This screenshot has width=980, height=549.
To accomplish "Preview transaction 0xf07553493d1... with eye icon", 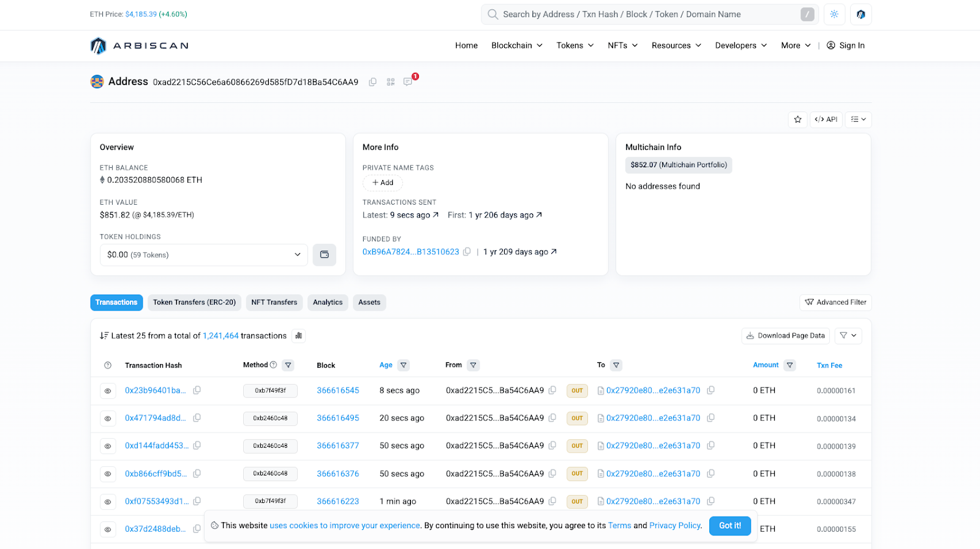I will 108,502.
